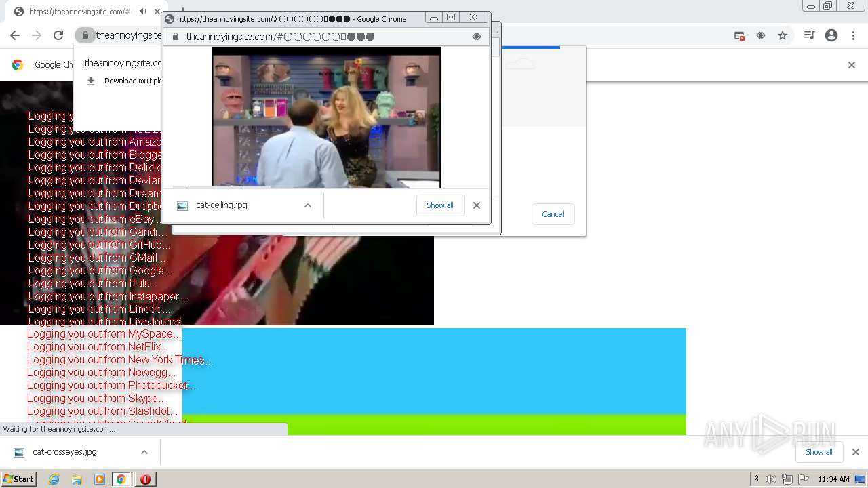Open the Chrome profile avatar menu
This screenshot has height=488, width=868.
(831, 35)
